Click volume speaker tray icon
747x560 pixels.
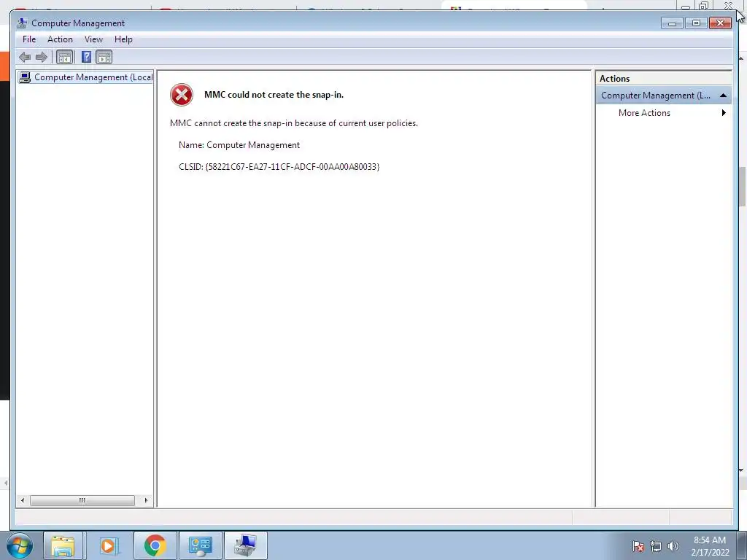pos(673,546)
